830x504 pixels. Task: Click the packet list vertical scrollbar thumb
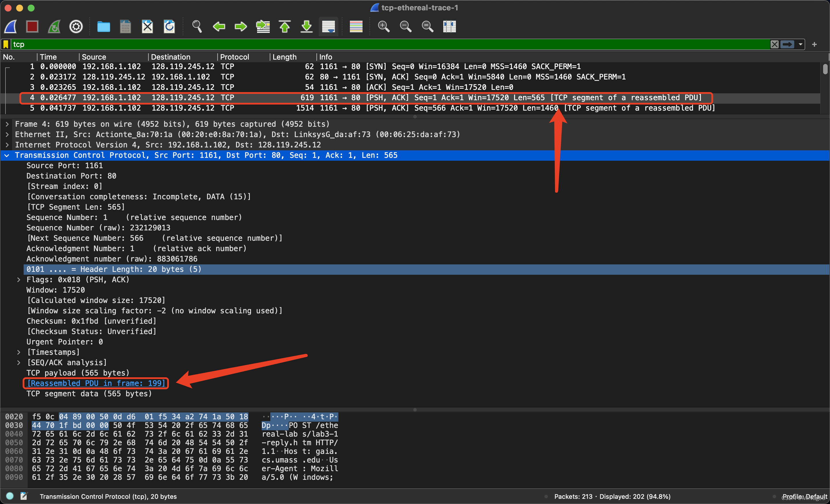coord(825,69)
